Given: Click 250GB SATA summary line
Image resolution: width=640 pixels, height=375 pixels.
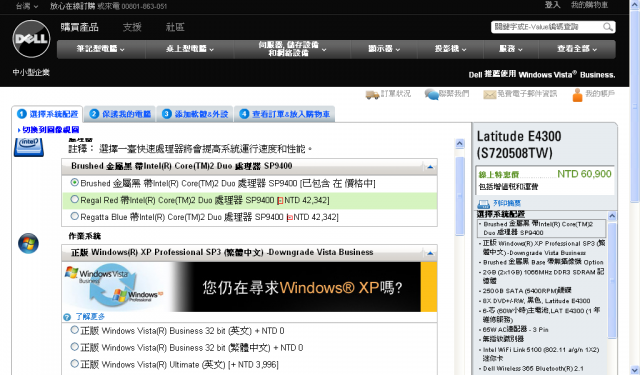Looking at the screenshot, I should point(527,291).
